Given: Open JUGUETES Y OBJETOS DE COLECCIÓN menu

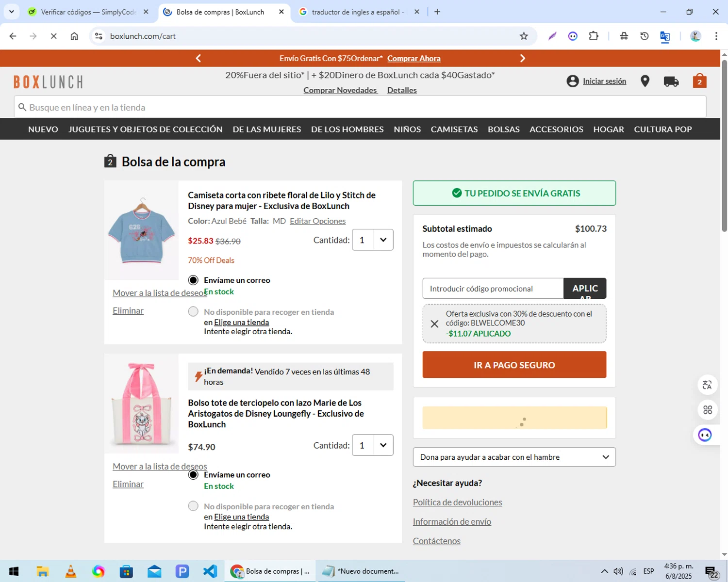Looking at the screenshot, I should [146, 129].
